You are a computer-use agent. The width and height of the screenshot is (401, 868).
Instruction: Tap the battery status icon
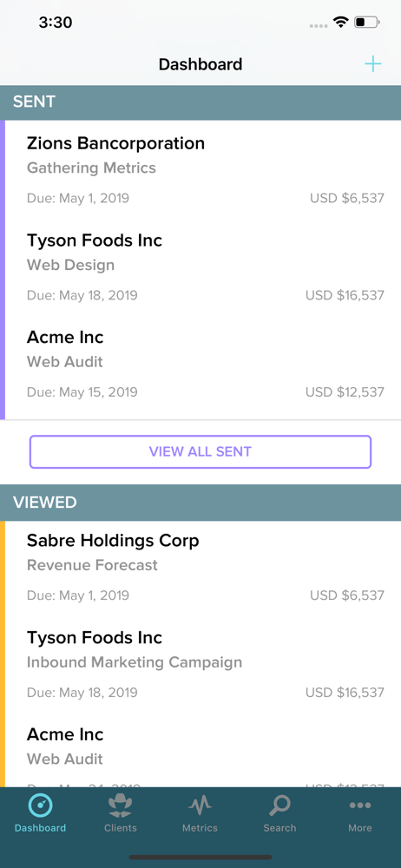pos(367,23)
